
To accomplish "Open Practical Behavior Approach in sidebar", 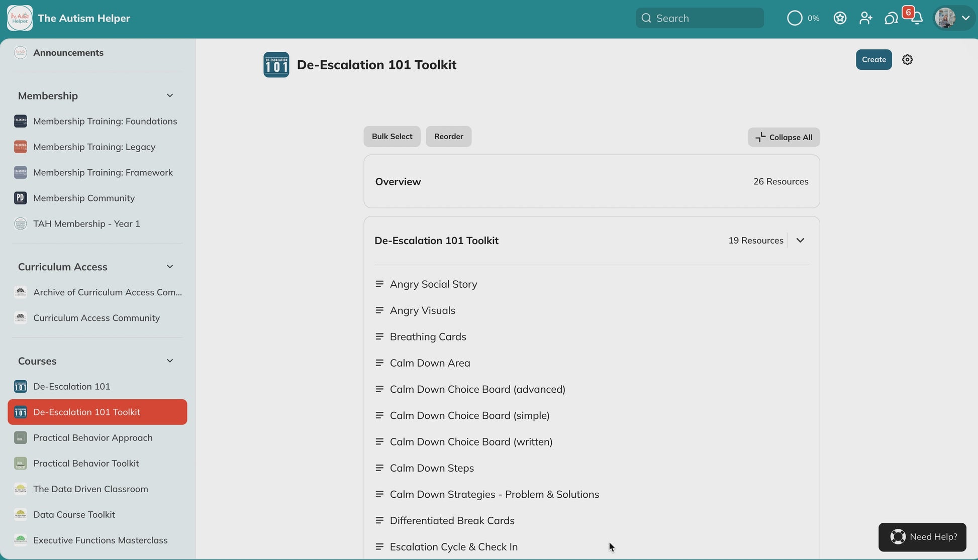I will coord(93,438).
